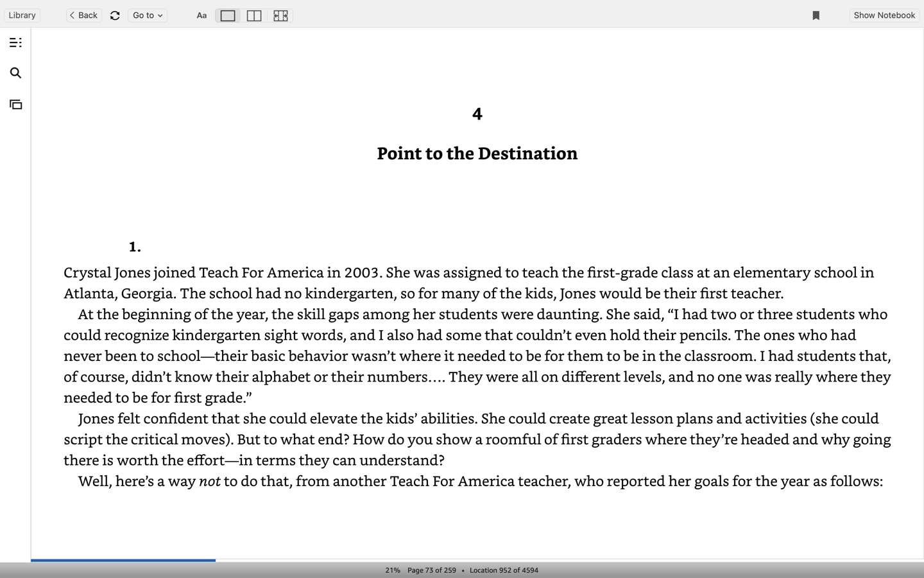Click the 21% progress indicator

(x=393, y=570)
